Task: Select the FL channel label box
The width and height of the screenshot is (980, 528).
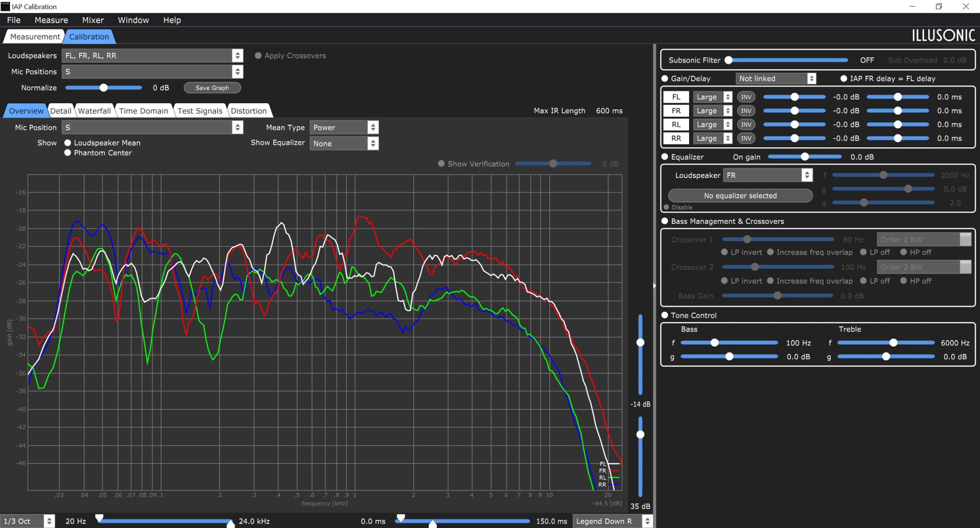Action: (x=676, y=97)
